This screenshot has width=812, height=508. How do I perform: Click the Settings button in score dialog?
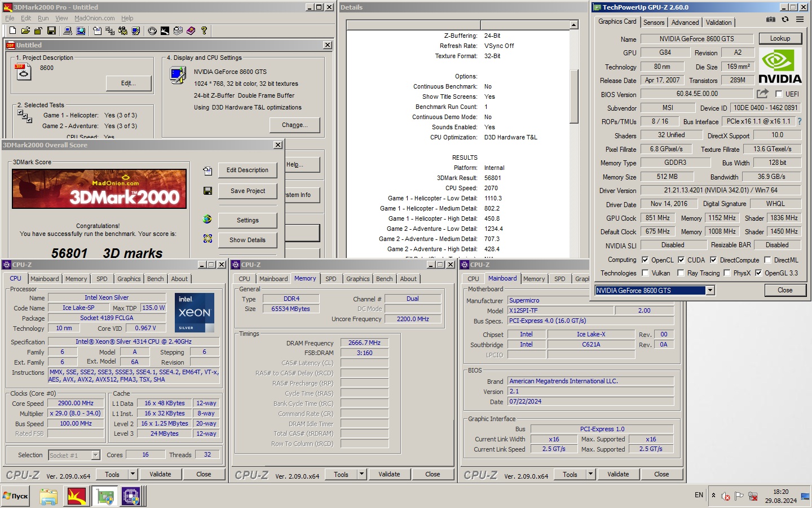point(248,220)
